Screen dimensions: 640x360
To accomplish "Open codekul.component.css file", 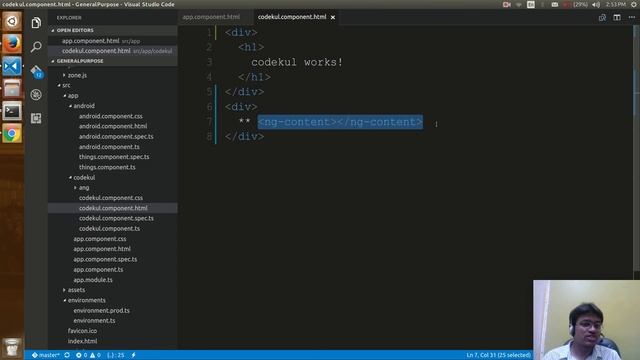I will pos(111,198).
